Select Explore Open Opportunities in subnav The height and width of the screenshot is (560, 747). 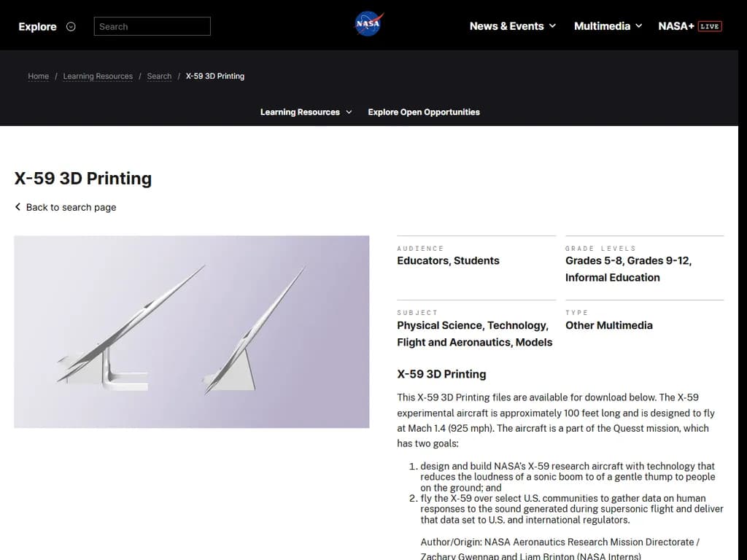[424, 112]
